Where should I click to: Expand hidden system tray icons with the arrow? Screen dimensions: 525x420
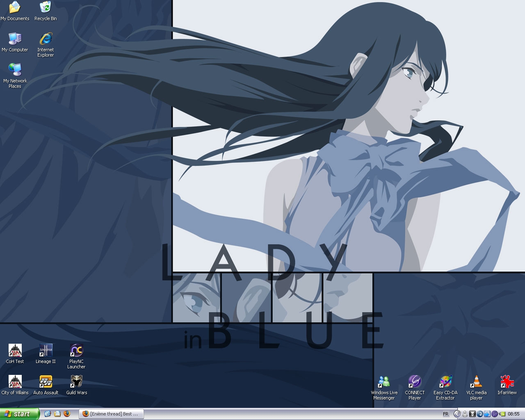[x=457, y=414]
